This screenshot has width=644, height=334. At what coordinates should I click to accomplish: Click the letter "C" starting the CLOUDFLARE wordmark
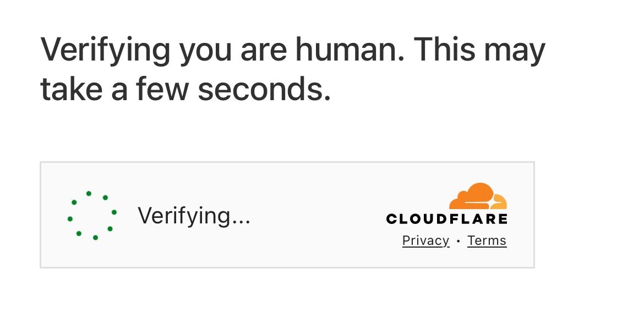[x=392, y=219]
